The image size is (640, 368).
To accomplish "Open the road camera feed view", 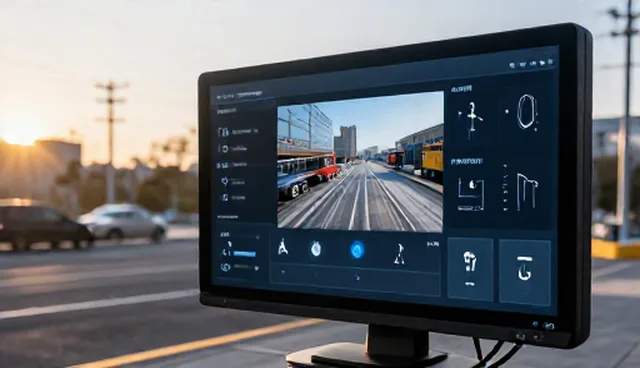I will click(x=360, y=161).
